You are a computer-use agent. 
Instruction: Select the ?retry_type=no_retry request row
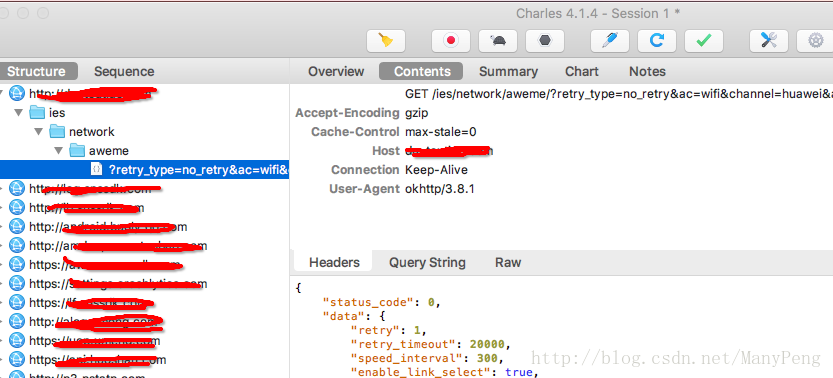[144, 170]
